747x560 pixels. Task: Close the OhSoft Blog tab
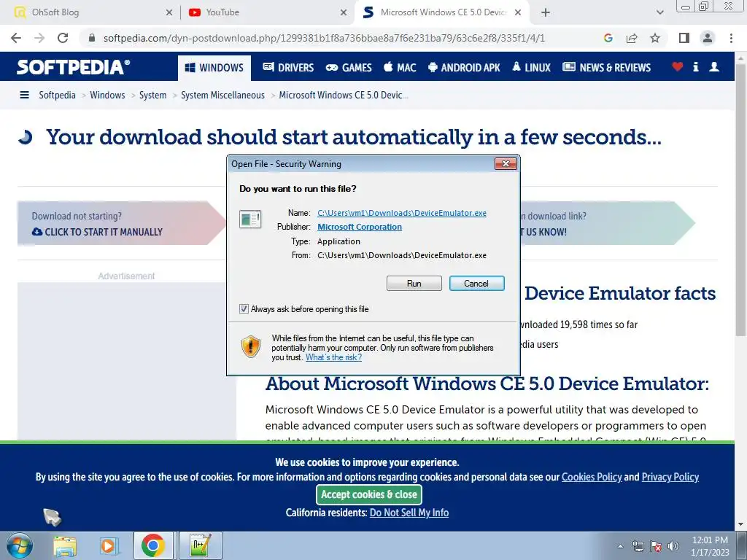point(169,13)
